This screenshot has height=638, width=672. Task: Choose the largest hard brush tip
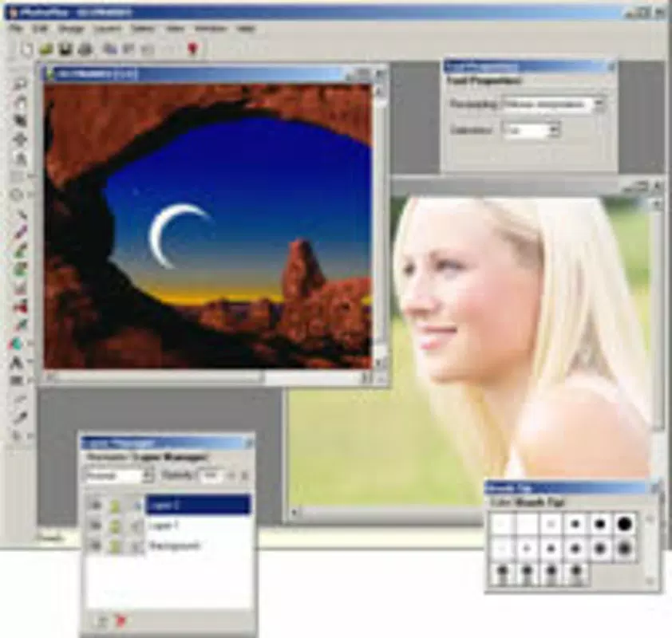point(625,523)
